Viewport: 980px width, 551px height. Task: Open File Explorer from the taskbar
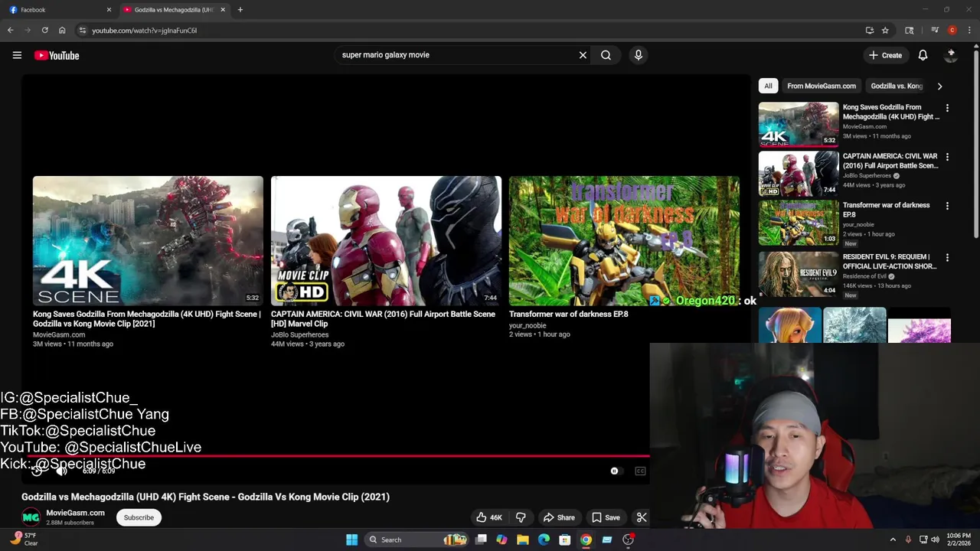click(x=522, y=540)
